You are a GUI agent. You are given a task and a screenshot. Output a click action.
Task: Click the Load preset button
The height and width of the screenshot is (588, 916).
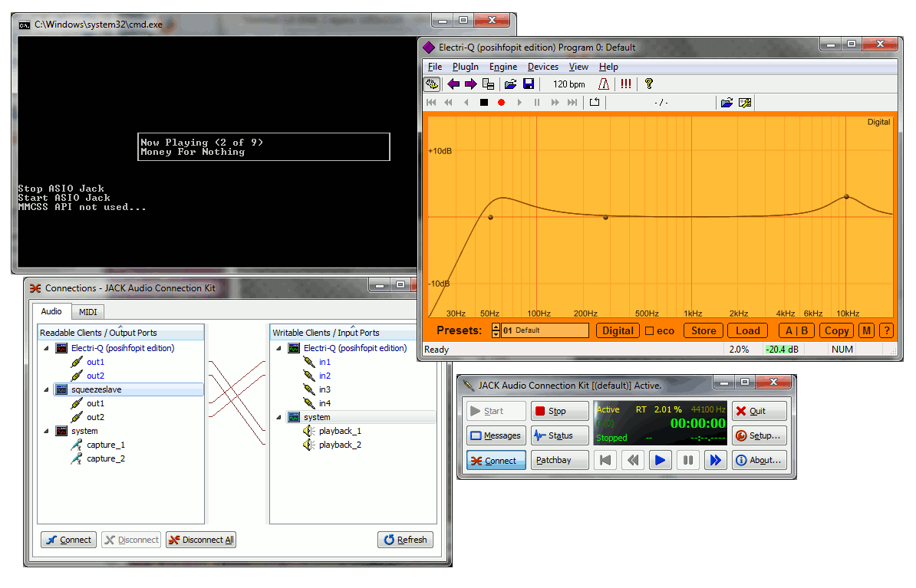point(748,331)
